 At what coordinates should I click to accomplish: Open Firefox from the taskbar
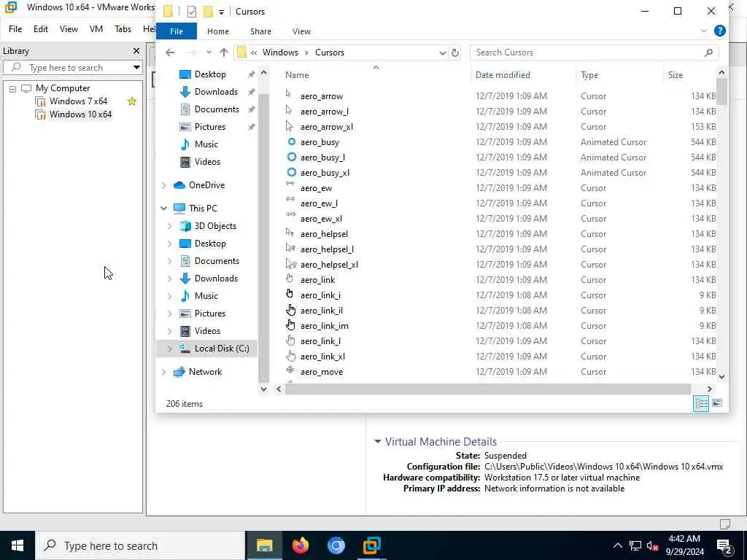click(x=300, y=545)
